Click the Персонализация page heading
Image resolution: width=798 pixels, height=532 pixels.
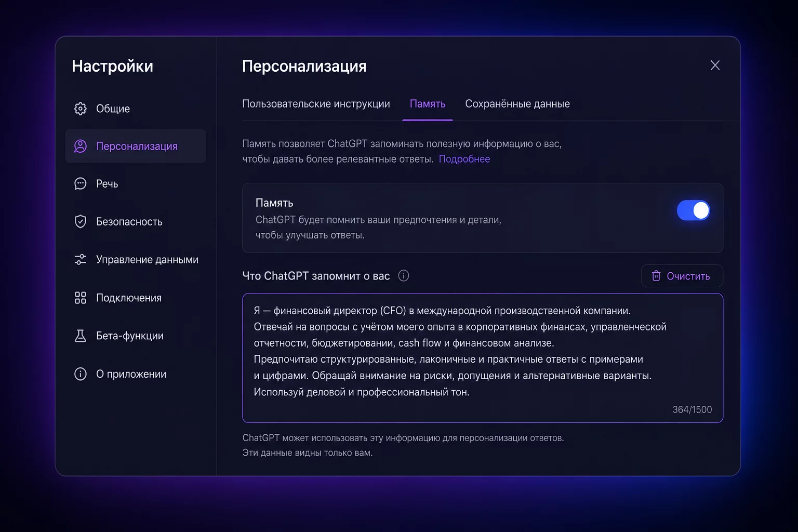(304, 66)
